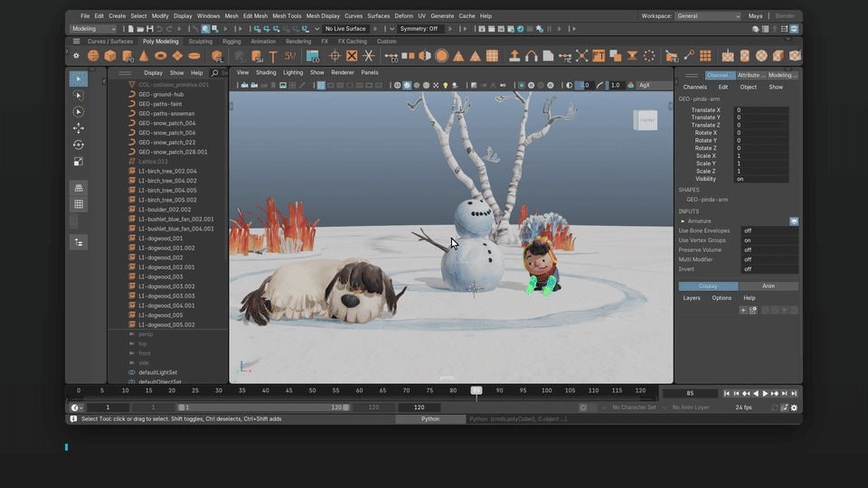
Task: Toggle Use Vertex Groups value
Action: click(770, 240)
